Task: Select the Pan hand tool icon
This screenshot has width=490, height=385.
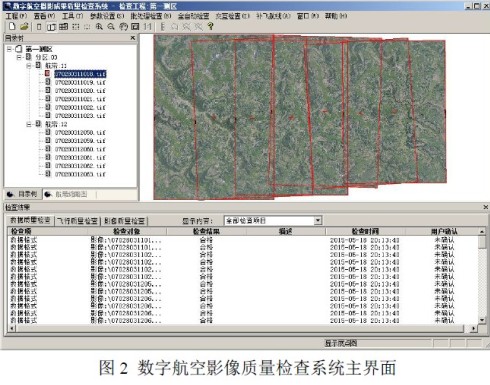Action: pos(123,27)
